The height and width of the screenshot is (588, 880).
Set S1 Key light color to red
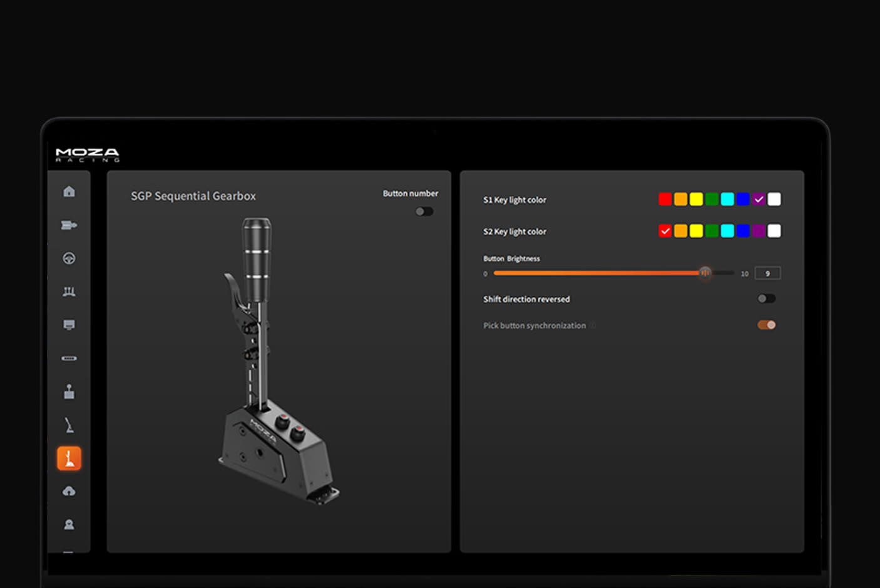click(x=665, y=200)
